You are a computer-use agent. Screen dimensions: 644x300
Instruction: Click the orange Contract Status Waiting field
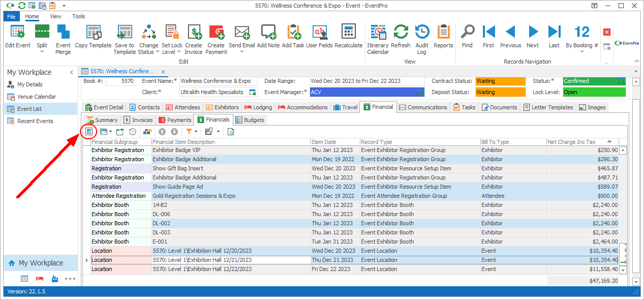click(x=501, y=81)
